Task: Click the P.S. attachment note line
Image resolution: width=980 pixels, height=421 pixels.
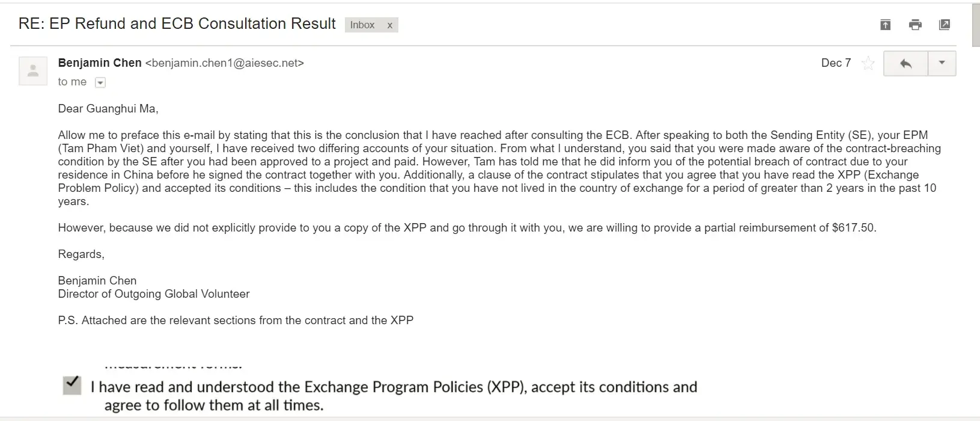Action: 236,321
